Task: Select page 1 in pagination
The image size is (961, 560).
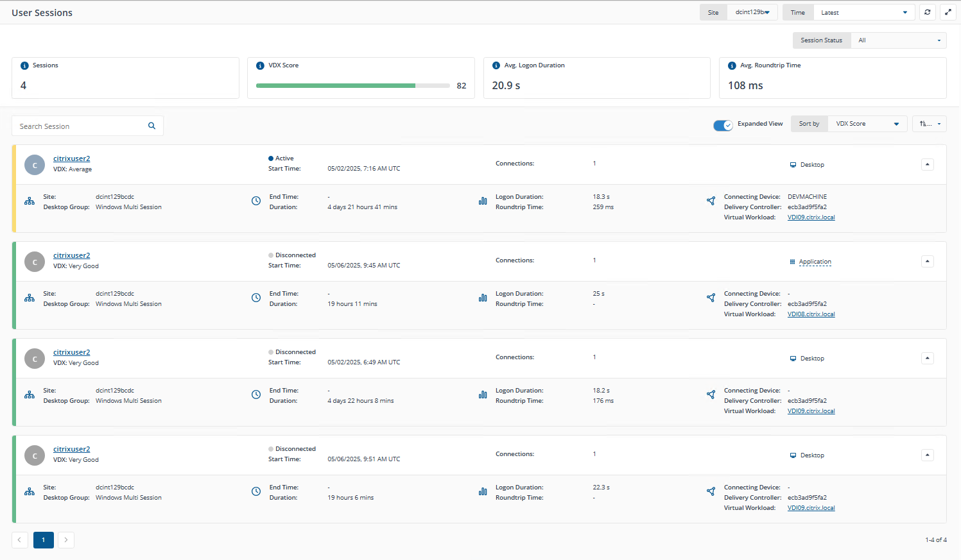Action: point(43,540)
